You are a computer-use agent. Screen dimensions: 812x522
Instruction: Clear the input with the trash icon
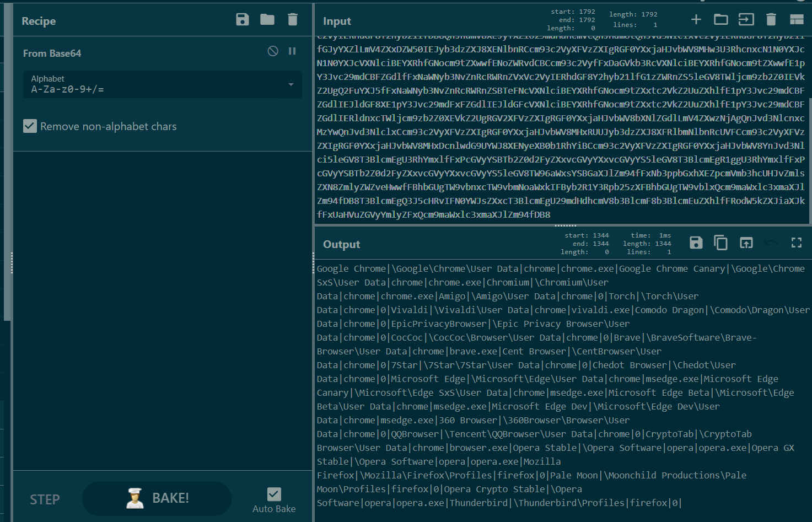click(x=771, y=19)
